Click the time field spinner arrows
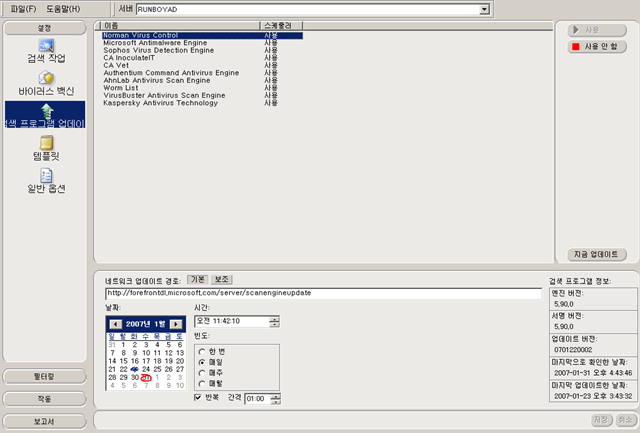The width and height of the screenshot is (640, 433). point(274,322)
